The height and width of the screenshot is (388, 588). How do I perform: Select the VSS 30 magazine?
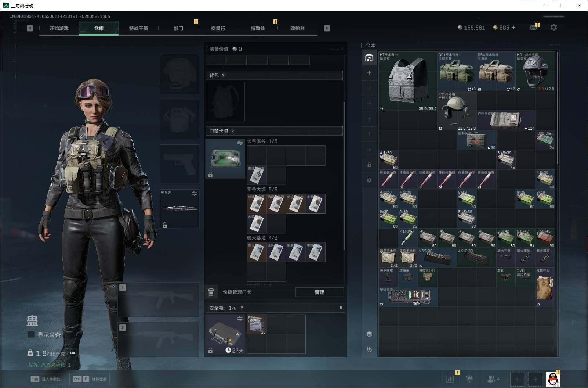tap(438, 258)
